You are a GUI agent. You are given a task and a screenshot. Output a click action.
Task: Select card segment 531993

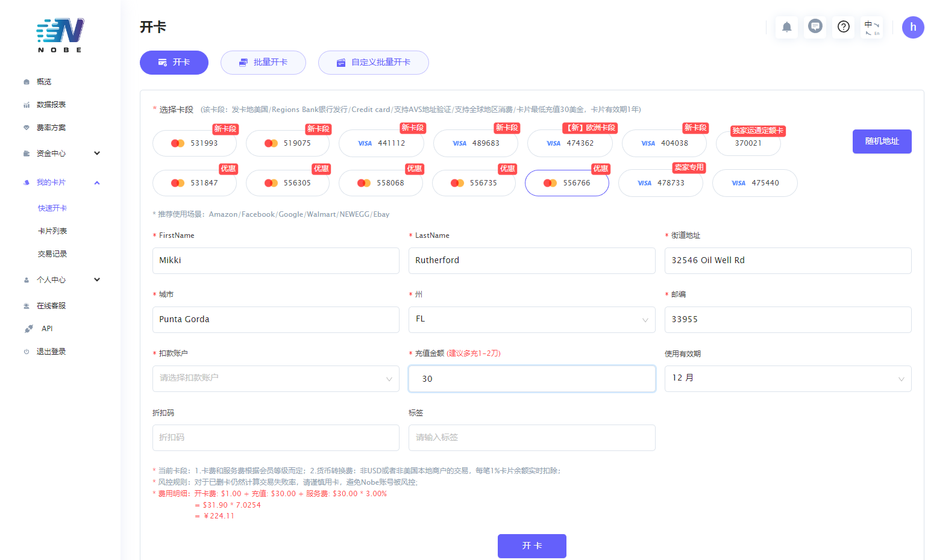click(195, 143)
